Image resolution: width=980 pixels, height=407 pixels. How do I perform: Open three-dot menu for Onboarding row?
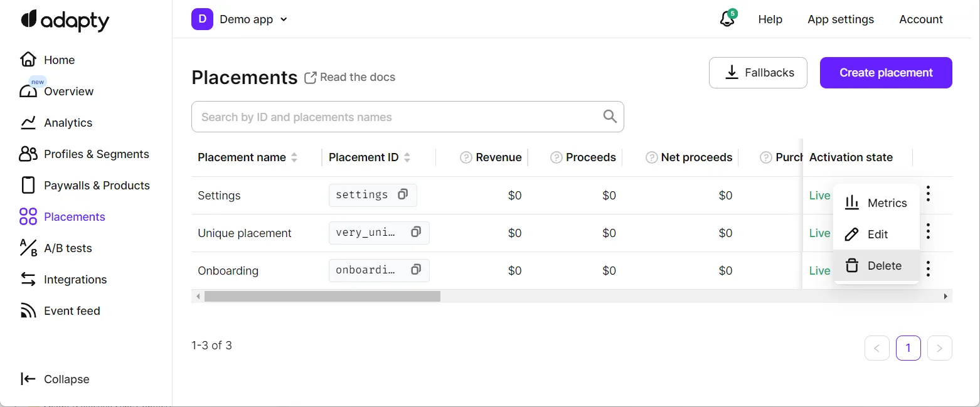pyautogui.click(x=928, y=269)
